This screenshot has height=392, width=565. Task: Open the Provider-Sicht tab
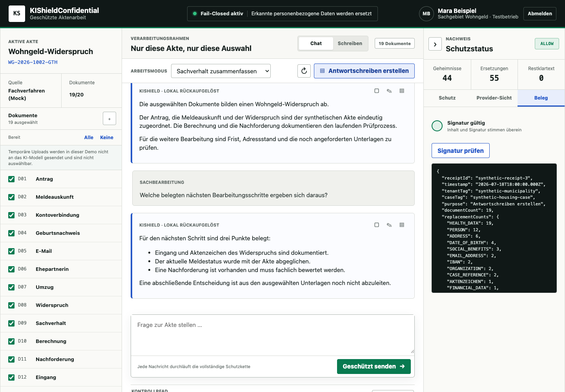[494, 98]
